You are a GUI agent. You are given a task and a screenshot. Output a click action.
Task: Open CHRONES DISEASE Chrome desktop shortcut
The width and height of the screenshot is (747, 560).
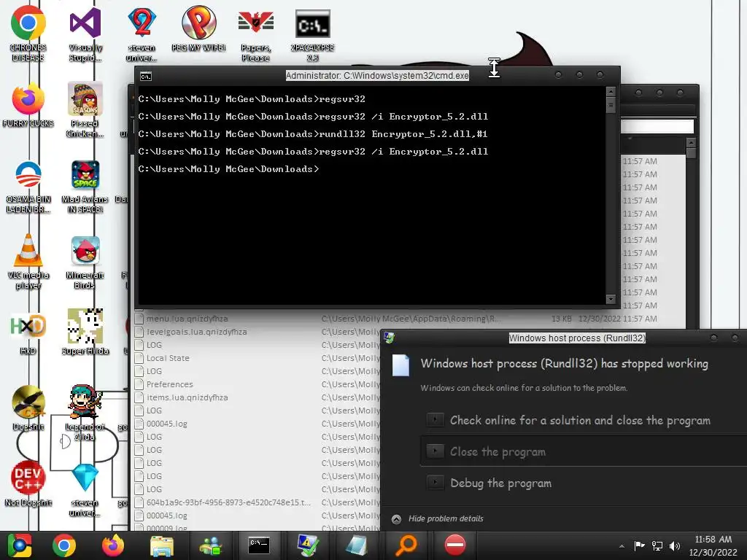(28, 34)
